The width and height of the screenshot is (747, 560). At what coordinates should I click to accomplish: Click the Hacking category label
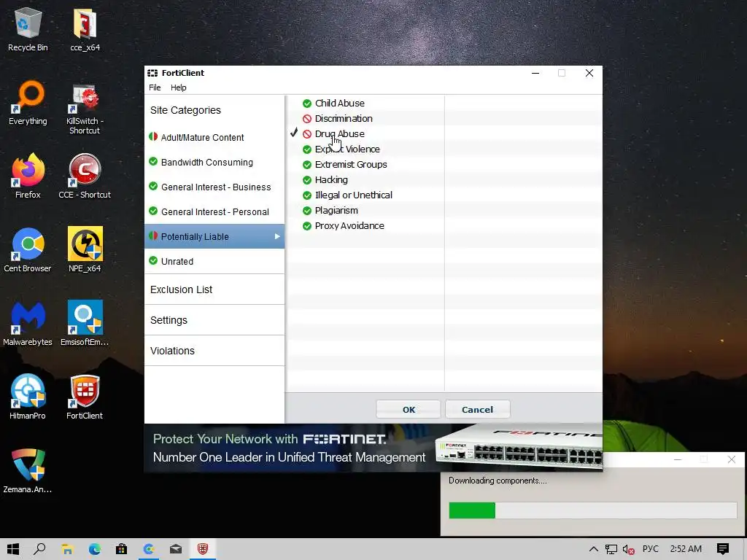331,180
